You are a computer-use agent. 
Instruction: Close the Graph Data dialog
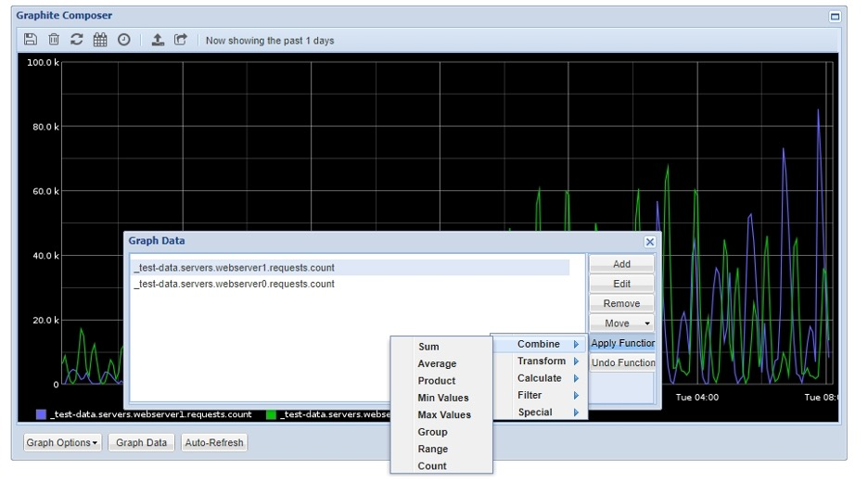click(650, 241)
